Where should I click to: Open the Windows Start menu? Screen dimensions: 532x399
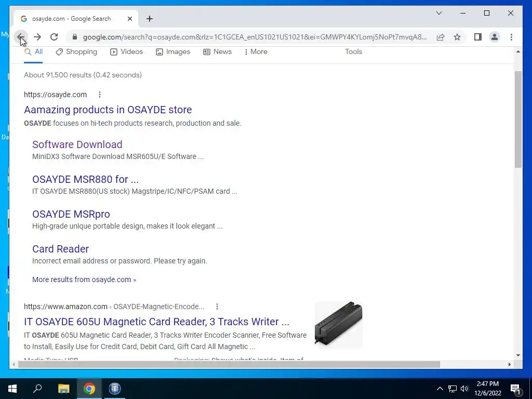12,389
